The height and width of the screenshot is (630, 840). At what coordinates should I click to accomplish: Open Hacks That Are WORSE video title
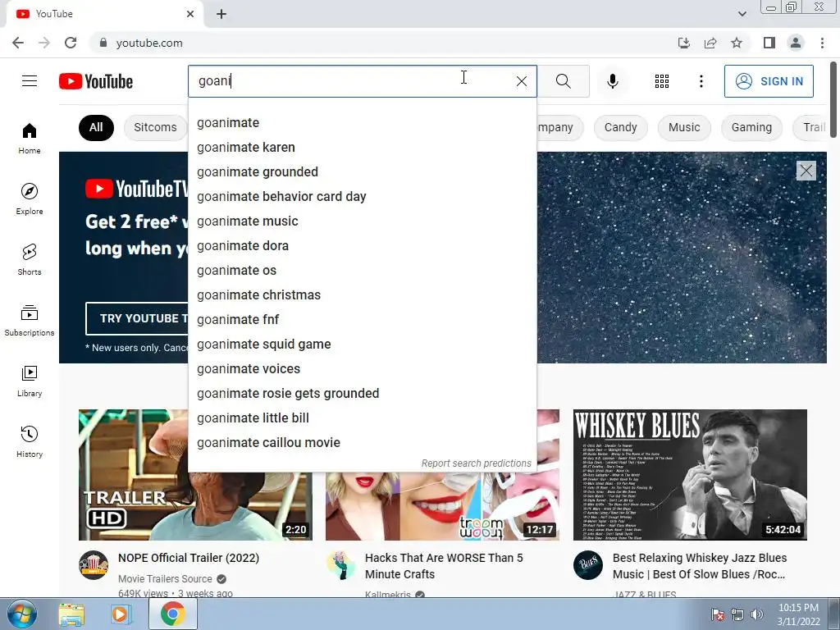[x=444, y=566]
